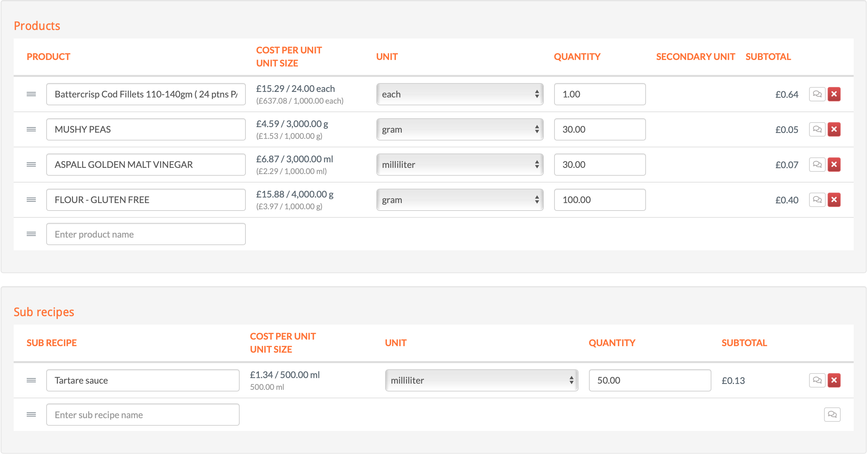Add comment to MUSHY PEAS row
Viewport: 868px width, 455px height.
[x=817, y=129]
